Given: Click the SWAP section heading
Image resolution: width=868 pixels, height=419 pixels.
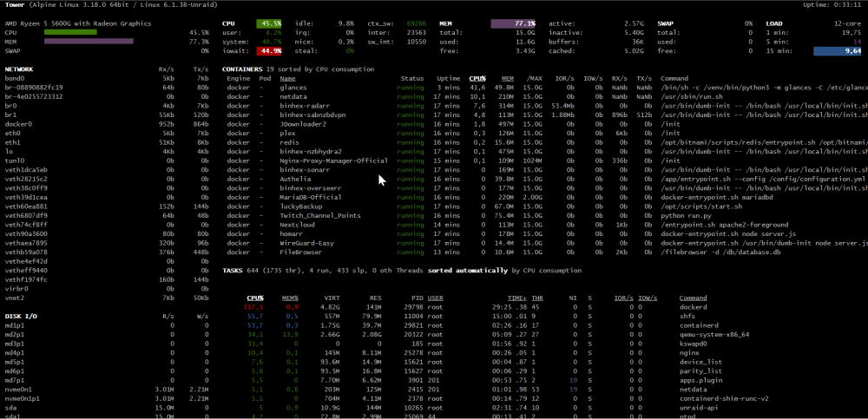Looking at the screenshot, I should click(666, 23).
